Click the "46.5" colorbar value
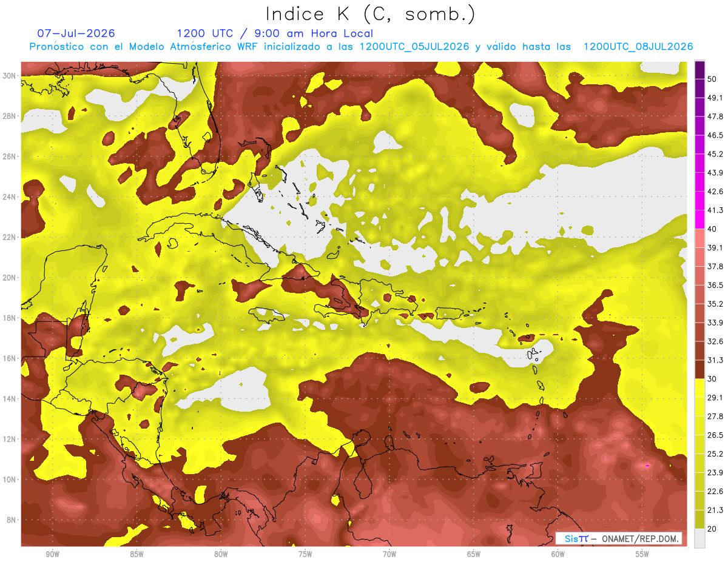 click(x=715, y=135)
